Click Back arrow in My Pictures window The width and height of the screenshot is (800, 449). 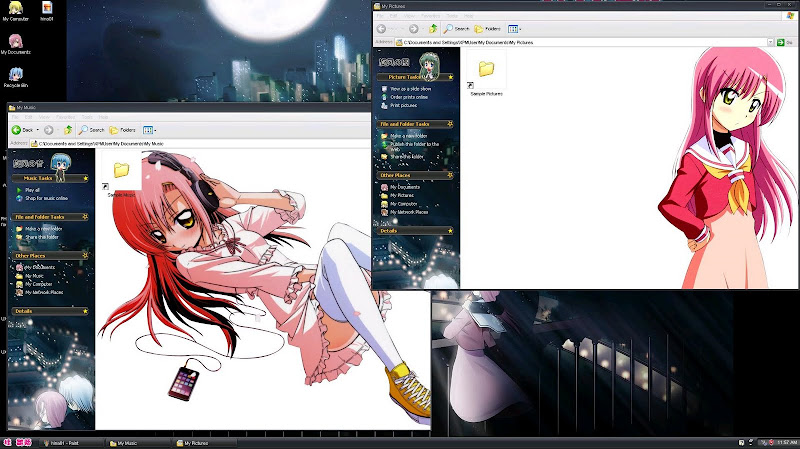point(381,29)
